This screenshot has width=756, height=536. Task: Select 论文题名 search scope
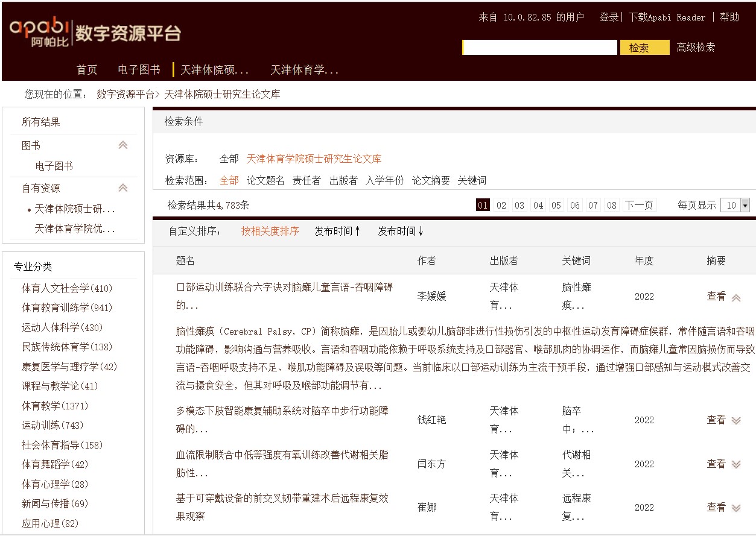point(265,180)
